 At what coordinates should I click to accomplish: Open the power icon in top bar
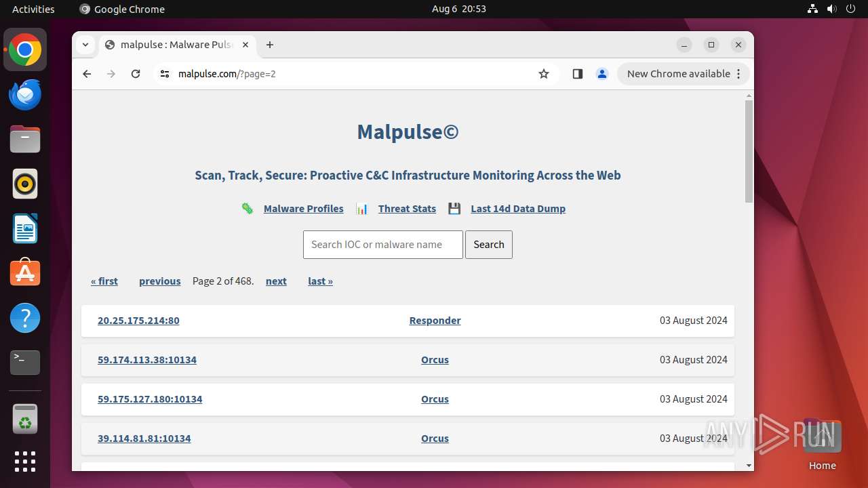click(851, 9)
